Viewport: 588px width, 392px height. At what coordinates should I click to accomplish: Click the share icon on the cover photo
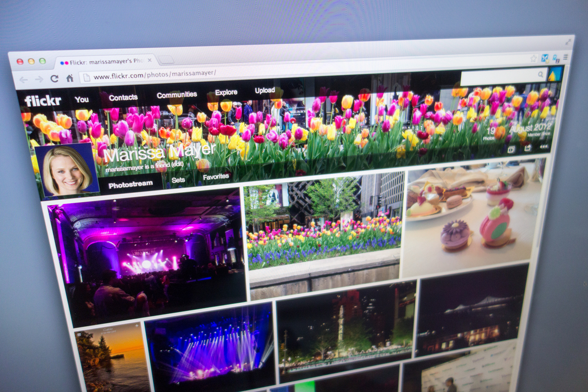(x=527, y=148)
